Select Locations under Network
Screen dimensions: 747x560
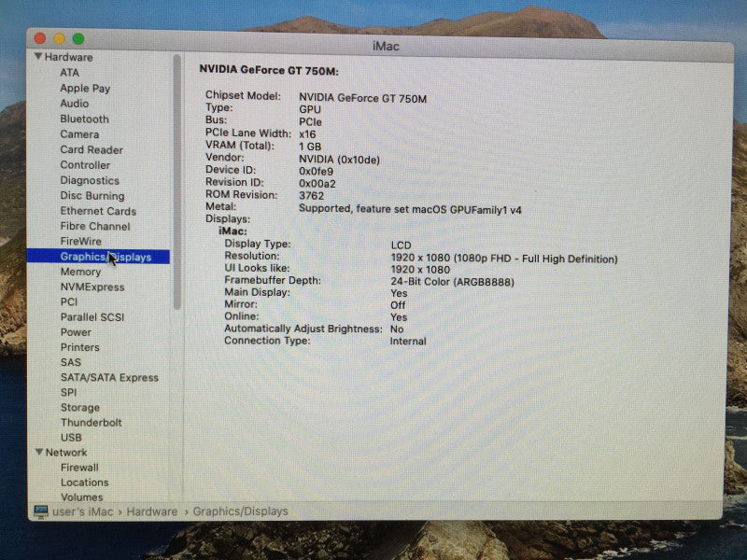point(84,483)
